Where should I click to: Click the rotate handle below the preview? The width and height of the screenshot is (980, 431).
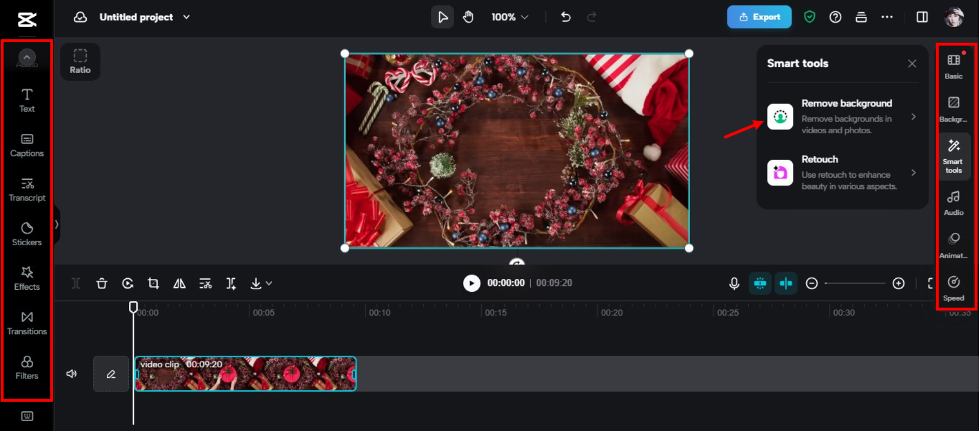click(517, 262)
